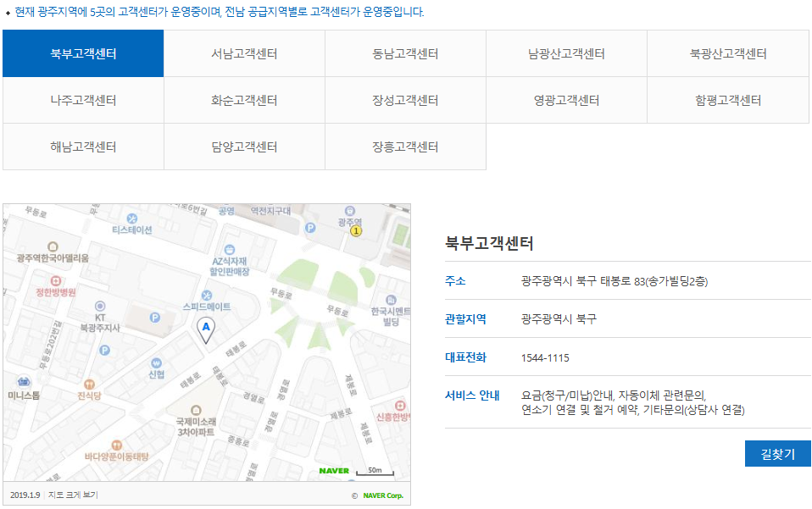Click the 국제미소래 3차아파트 home icon
Image resolution: width=812 pixels, height=509 pixels.
tap(195, 410)
